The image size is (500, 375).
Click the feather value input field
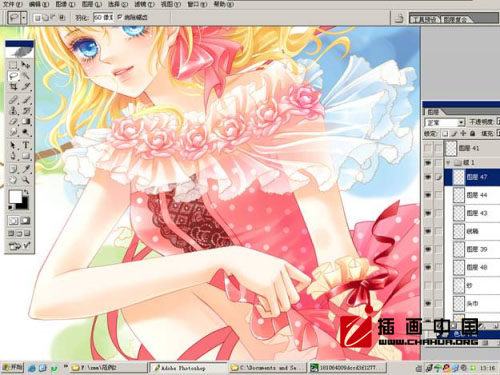(103, 17)
